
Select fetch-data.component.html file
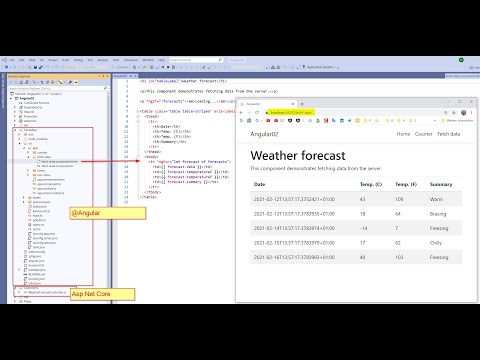pos(59,161)
